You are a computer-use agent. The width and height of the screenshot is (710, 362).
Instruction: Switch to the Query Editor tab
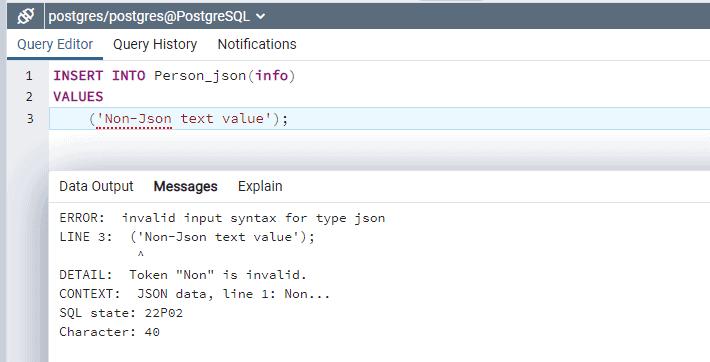pyautogui.click(x=55, y=44)
